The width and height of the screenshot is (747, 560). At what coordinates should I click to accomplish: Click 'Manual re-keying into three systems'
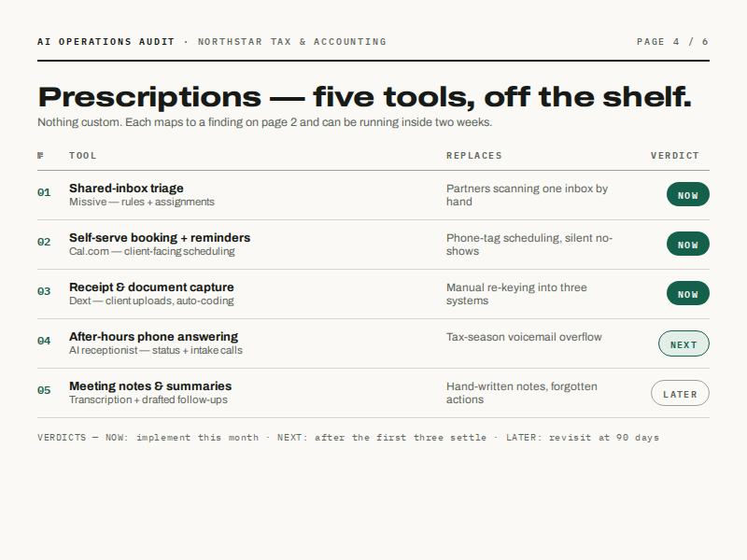tap(516, 294)
